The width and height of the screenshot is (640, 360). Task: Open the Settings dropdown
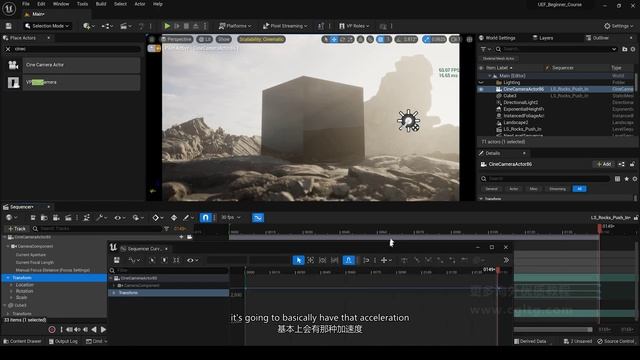coord(619,26)
